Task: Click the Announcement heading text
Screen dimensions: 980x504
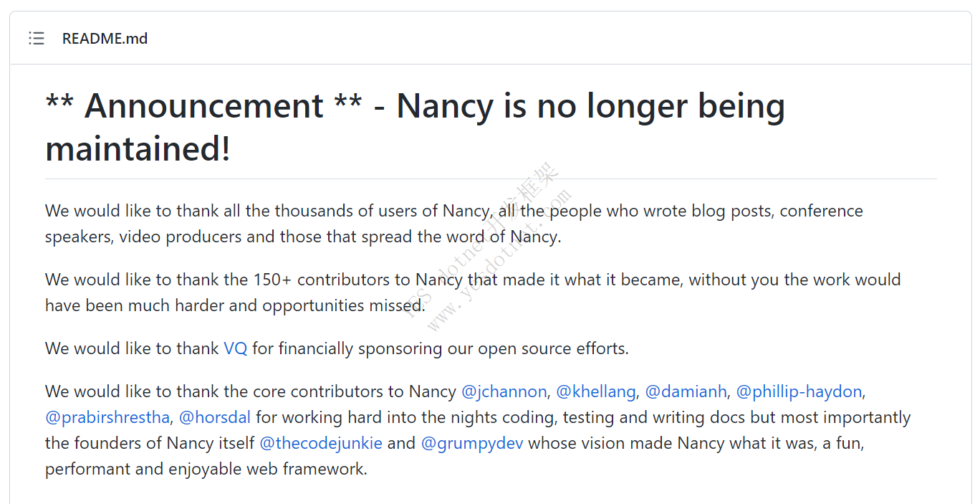Action: click(415, 127)
